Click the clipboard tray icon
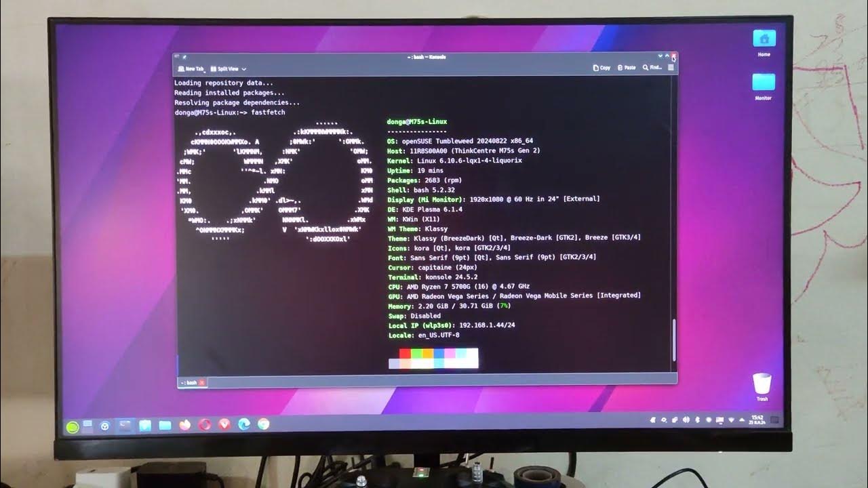Screen dimensions: 868x488 click(675, 420)
